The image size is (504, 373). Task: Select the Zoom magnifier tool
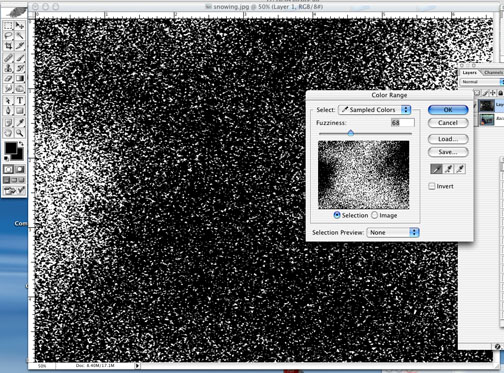pos(20,133)
